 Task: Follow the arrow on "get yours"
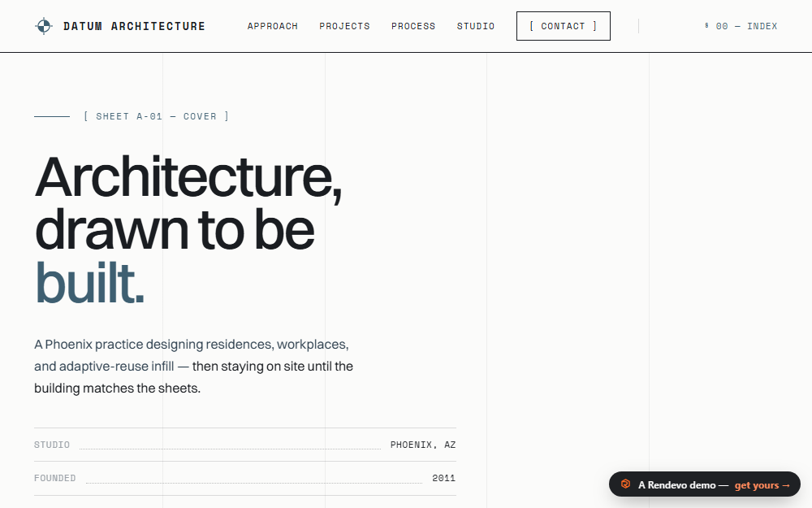(x=786, y=486)
